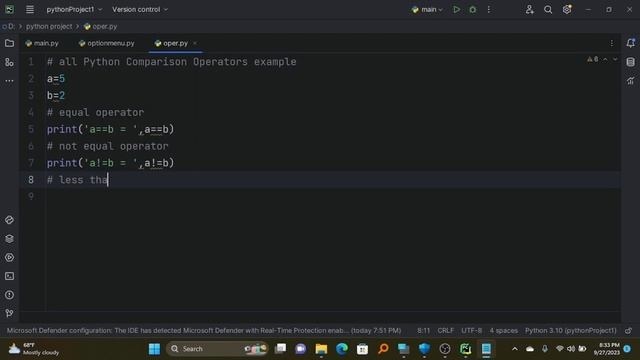
Task: Go to next highlighted warning arrow
Action: click(x=615, y=60)
